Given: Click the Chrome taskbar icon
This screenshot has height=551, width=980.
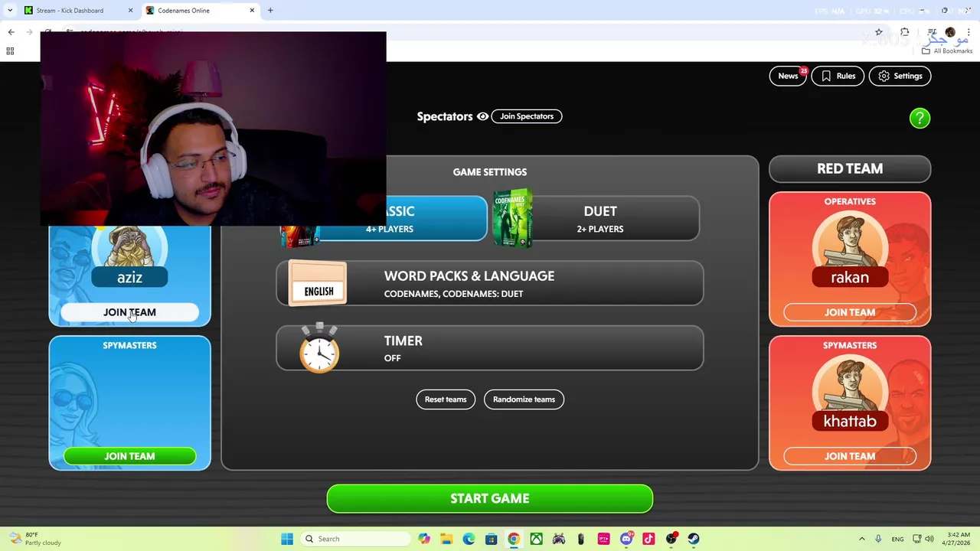Looking at the screenshot, I should pyautogui.click(x=514, y=539).
